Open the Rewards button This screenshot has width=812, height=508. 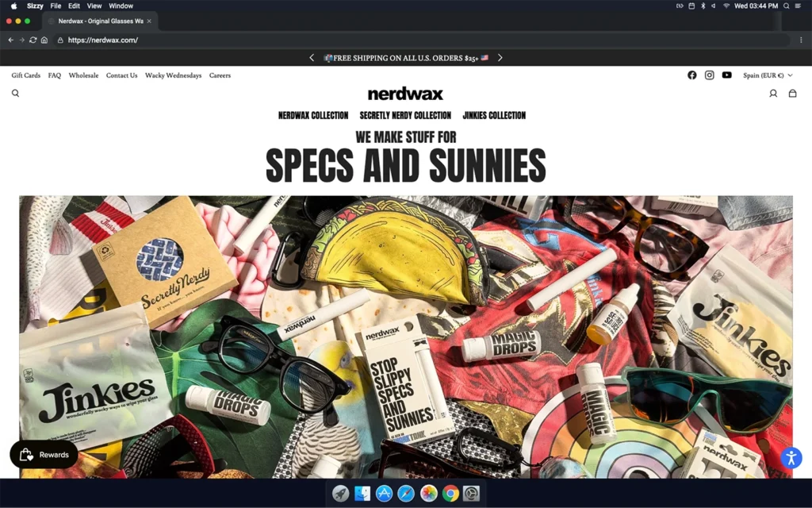pyautogui.click(x=44, y=455)
